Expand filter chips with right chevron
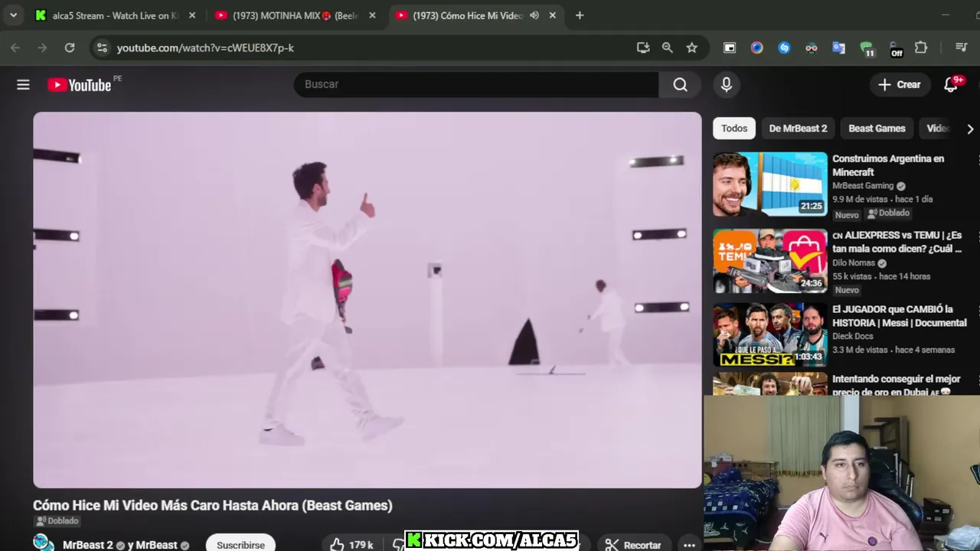Image resolution: width=980 pixels, height=551 pixels. [970, 129]
